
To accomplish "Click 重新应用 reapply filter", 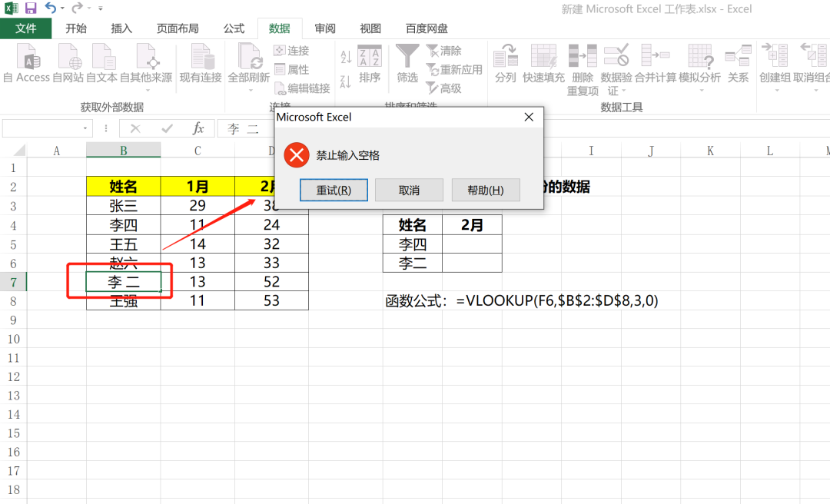I will [x=454, y=69].
